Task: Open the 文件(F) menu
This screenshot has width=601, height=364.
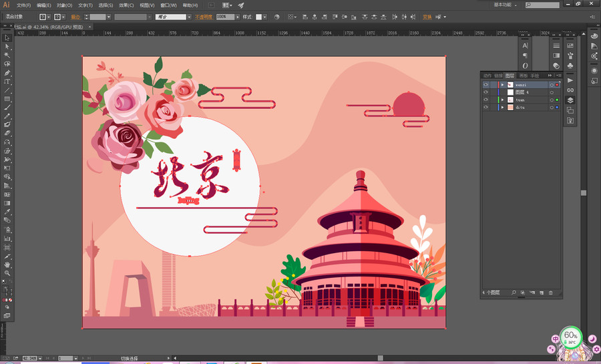Action: (x=24, y=5)
